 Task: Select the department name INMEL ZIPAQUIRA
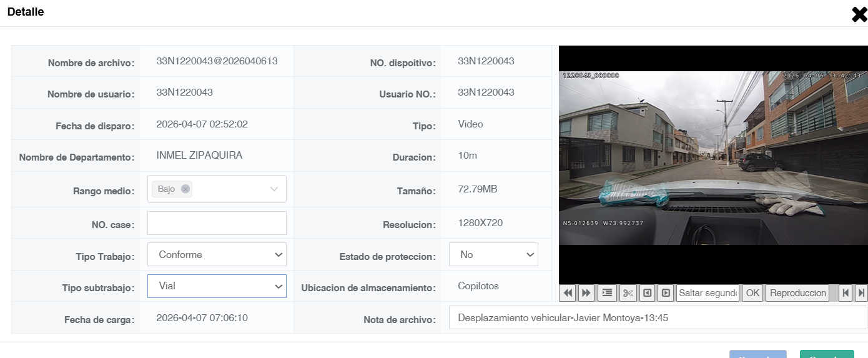199,155
